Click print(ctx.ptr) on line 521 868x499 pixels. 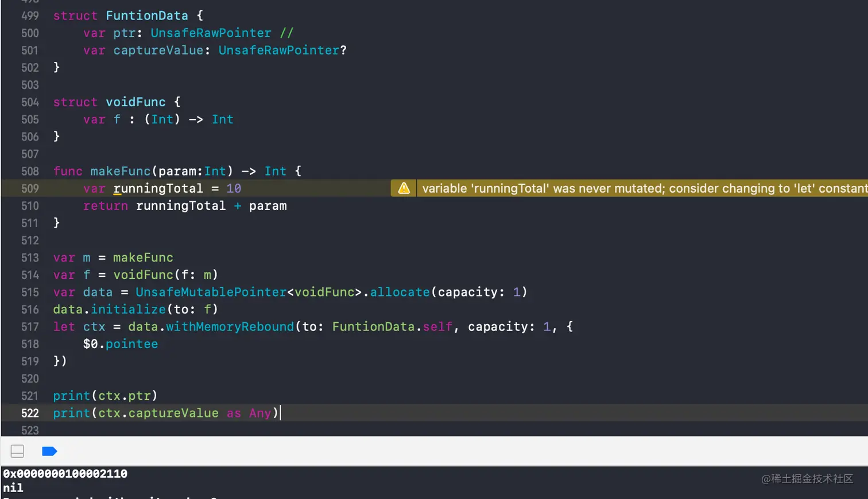pyautogui.click(x=105, y=396)
